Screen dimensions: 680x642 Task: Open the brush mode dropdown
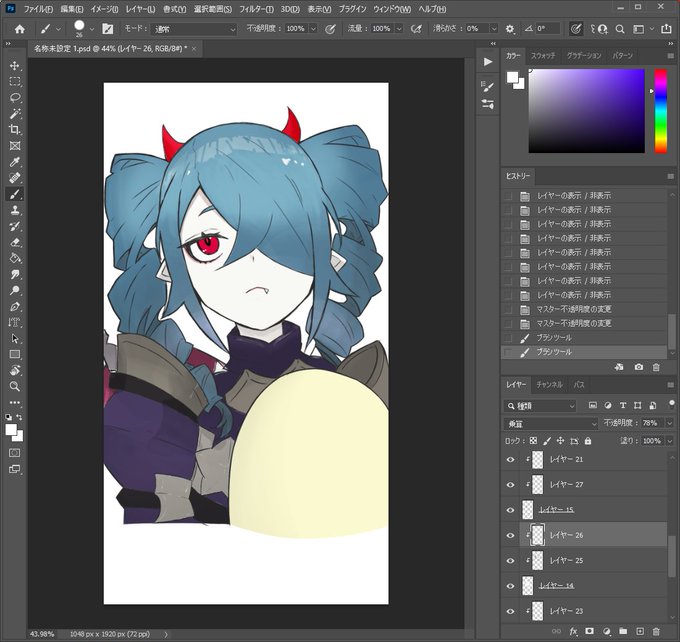pos(194,29)
